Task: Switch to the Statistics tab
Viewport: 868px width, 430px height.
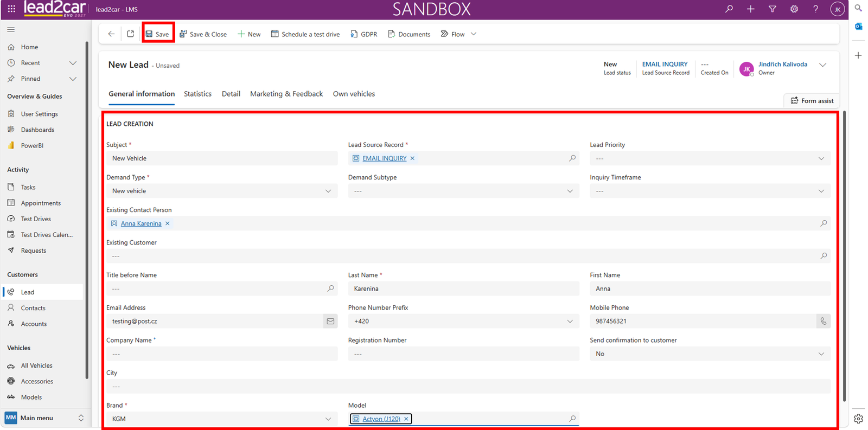Action: point(197,94)
